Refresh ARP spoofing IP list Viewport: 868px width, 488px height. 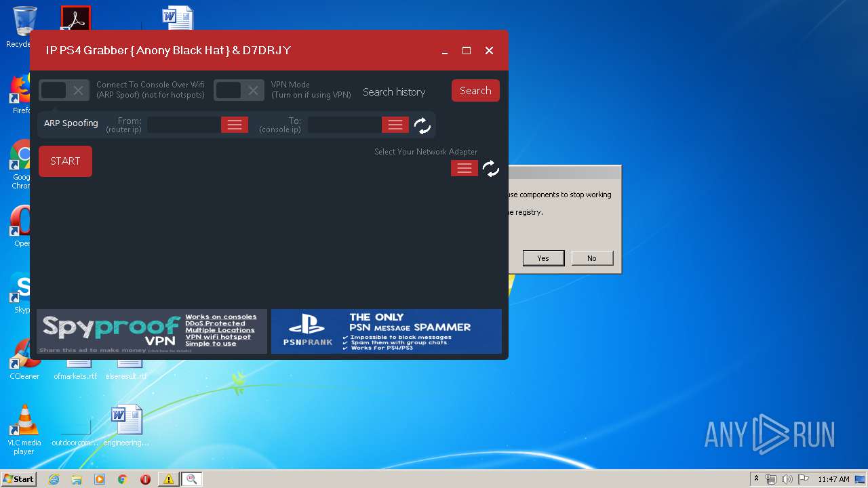(422, 125)
